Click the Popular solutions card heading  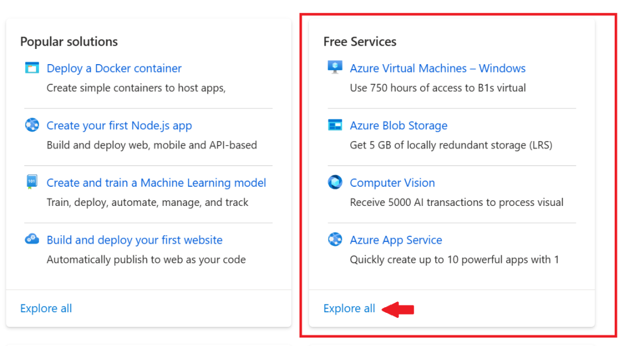69,42
